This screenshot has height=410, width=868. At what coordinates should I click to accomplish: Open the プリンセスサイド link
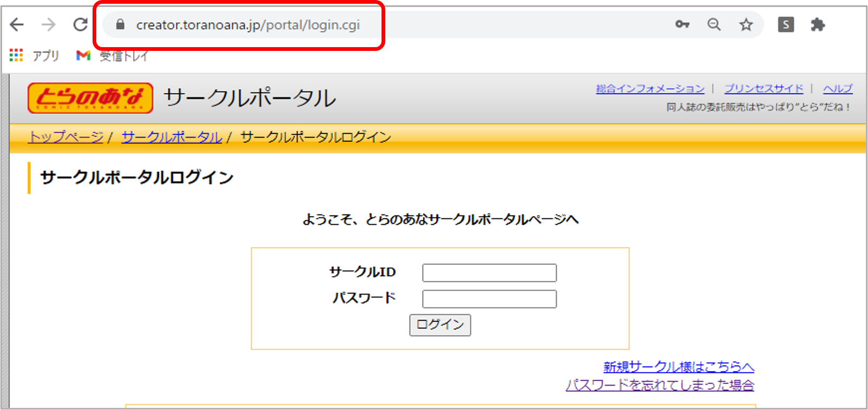[764, 89]
